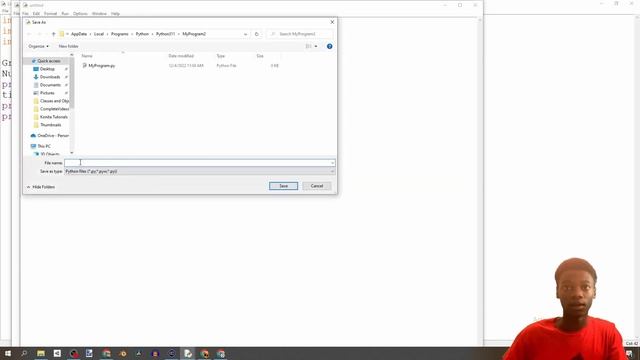Expand the address bar history dropdown
This screenshot has height=360, width=640.
pyautogui.click(x=245, y=34)
